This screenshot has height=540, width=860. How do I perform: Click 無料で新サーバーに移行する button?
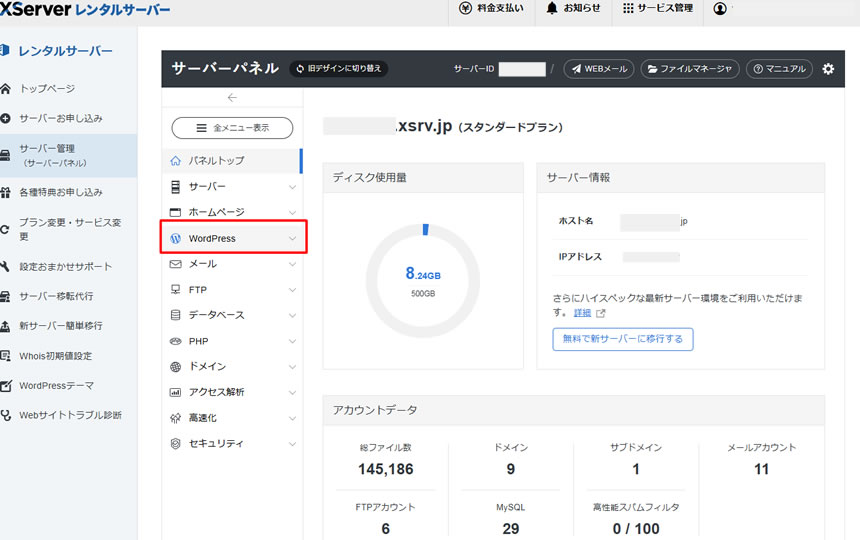point(623,339)
